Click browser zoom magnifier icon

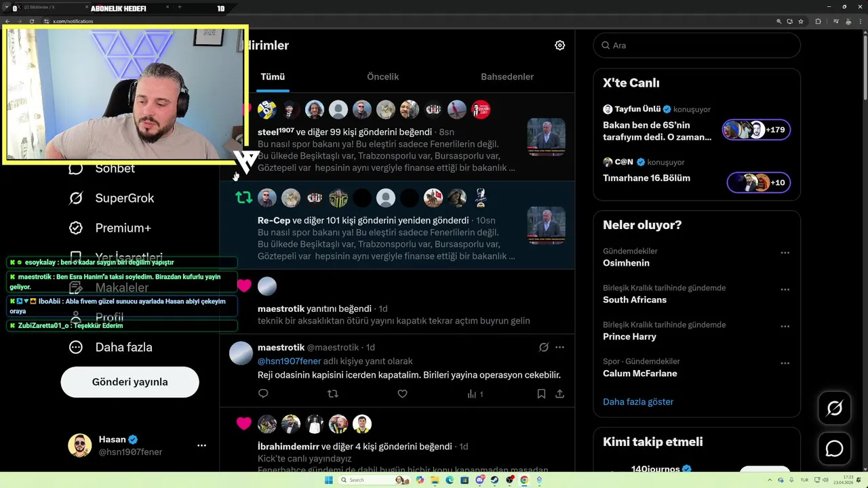point(779,21)
